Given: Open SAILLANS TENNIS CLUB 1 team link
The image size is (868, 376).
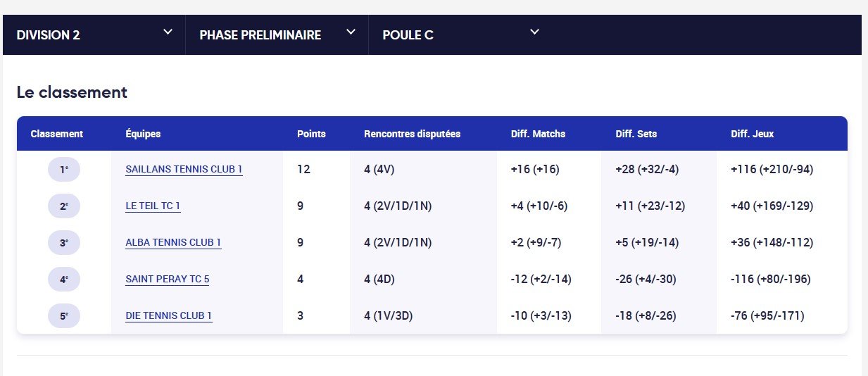Looking at the screenshot, I should coord(184,170).
